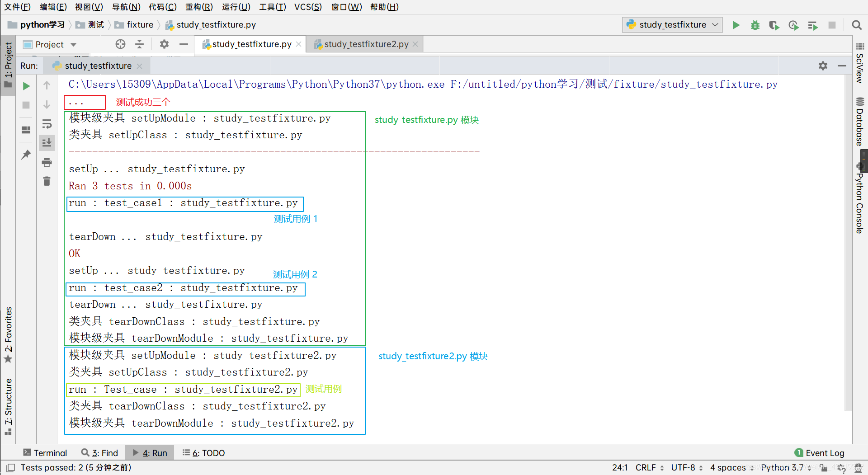Image resolution: width=868 pixels, height=475 pixels.
Task: Open Run panel settings gear
Action: [823, 66]
